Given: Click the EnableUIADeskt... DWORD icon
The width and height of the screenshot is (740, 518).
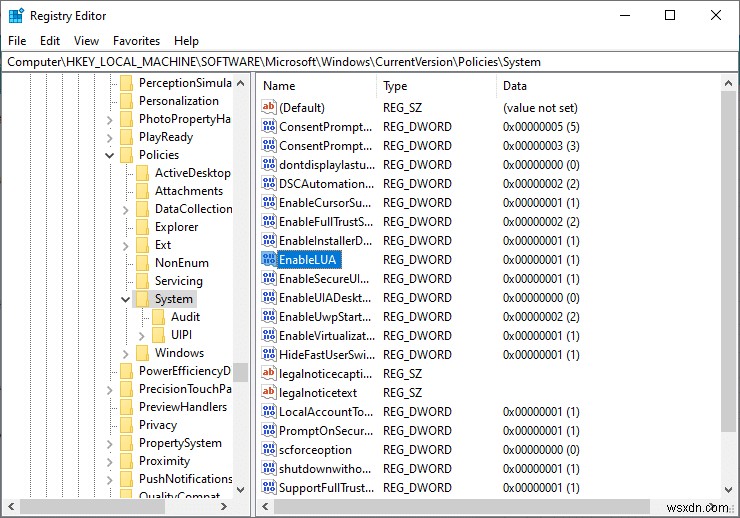Looking at the screenshot, I should (269, 297).
